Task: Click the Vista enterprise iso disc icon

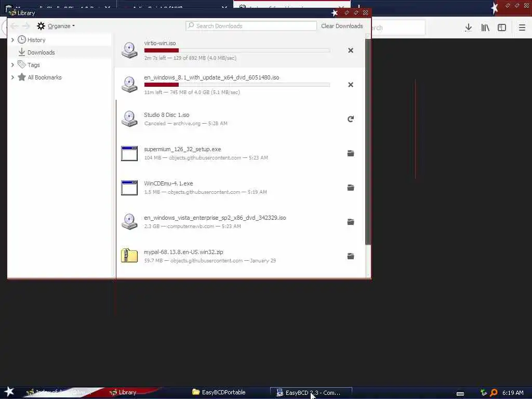Action: coord(129,222)
